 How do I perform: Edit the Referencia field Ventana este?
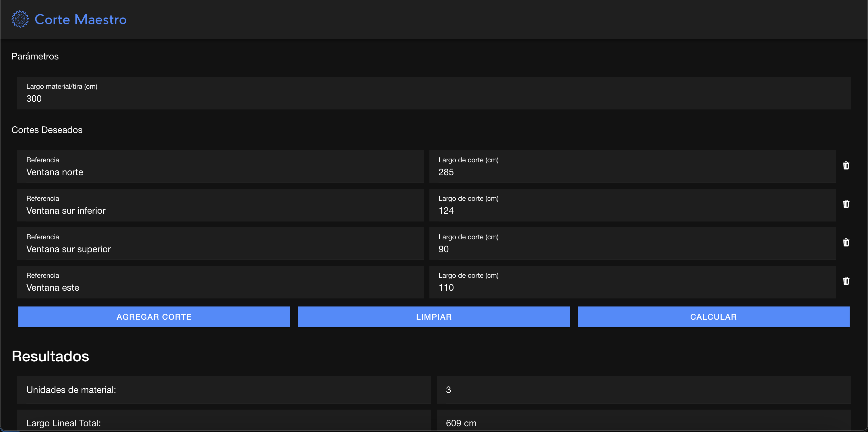point(220,282)
